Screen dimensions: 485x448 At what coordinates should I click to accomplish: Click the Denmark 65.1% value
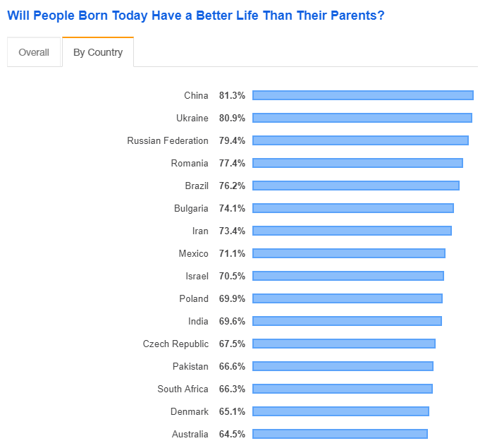[232, 412]
